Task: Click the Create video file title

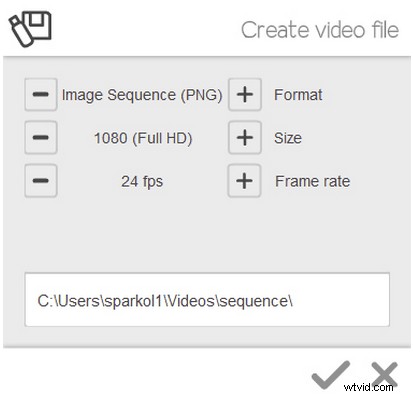Action: point(320,30)
